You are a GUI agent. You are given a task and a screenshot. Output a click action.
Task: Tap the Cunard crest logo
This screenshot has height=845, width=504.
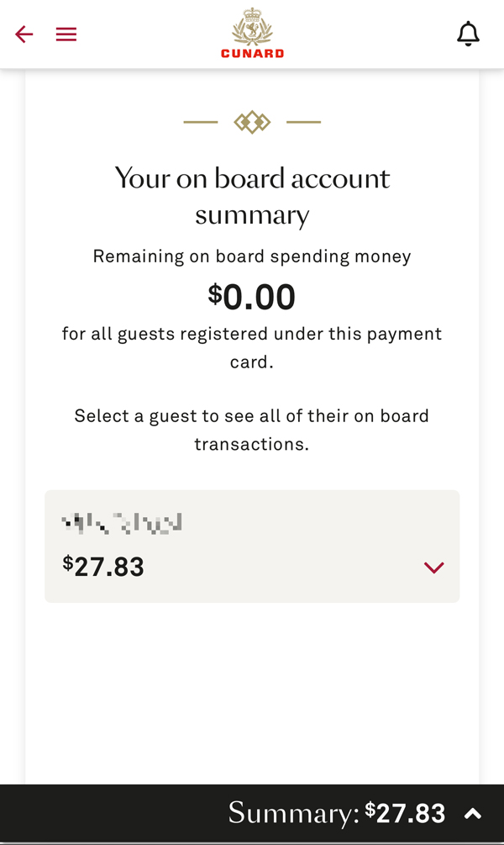point(252,26)
